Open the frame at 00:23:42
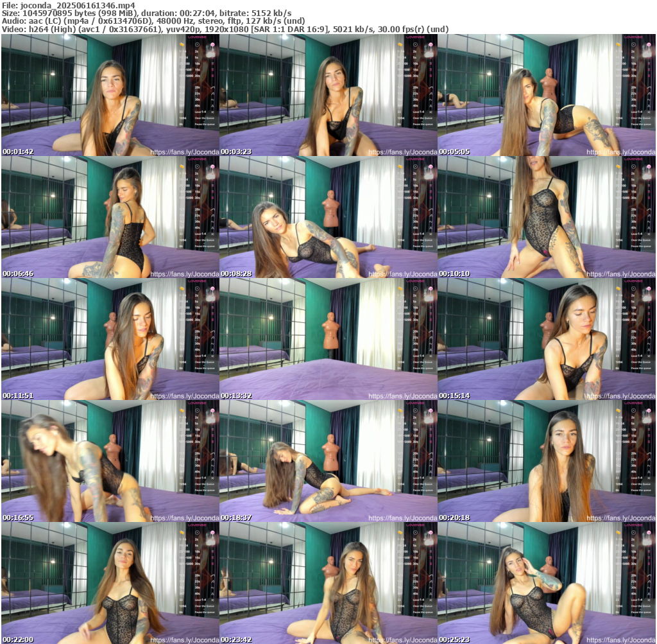Image resolution: width=657 pixels, height=644 pixels. click(x=328, y=583)
